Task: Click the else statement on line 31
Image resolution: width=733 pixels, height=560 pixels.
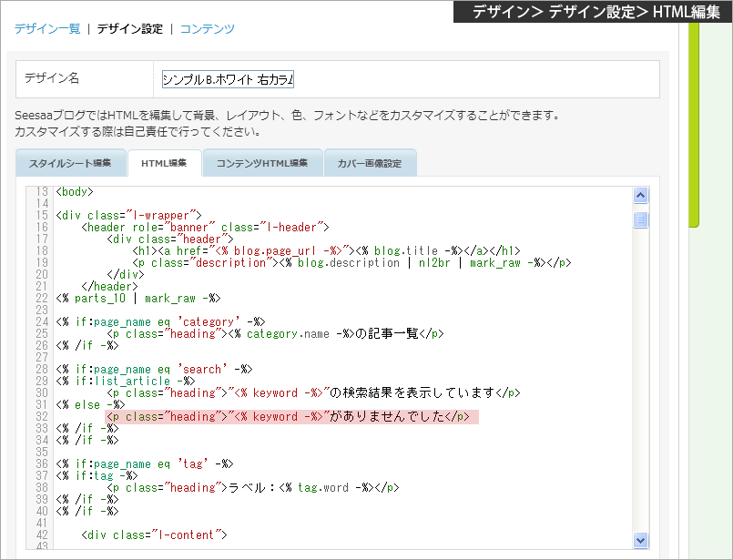Action: coord(90,405)
